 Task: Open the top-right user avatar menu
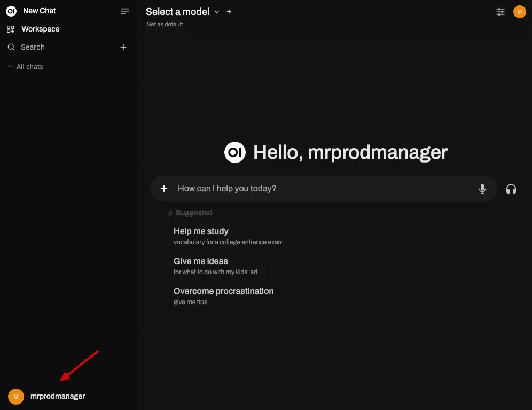click(519, 12)
